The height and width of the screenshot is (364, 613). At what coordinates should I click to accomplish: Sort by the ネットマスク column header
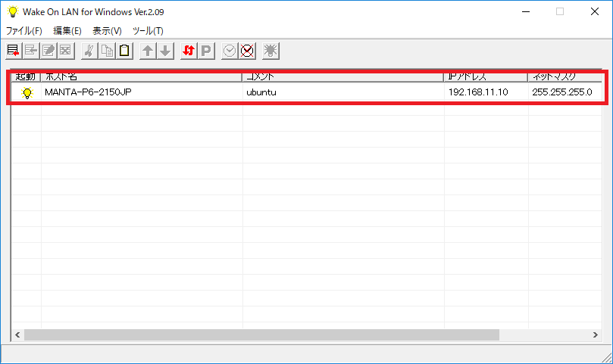tap(565, 76)
